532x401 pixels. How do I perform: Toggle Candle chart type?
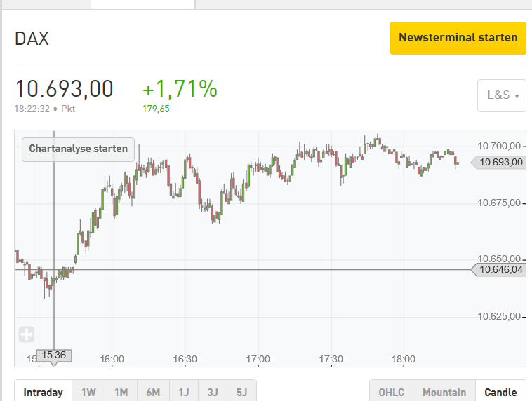[x=500, y=392]
